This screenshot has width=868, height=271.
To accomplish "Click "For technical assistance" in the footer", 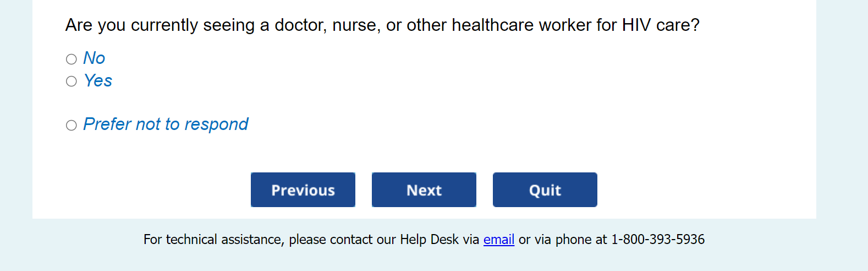I will click(x=213, y=240).
